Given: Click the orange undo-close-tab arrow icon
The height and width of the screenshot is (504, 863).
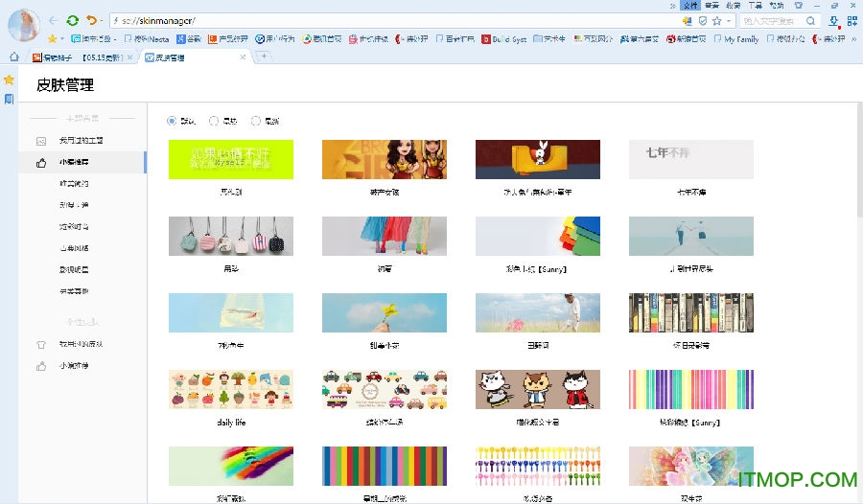Looking at the screenshot, I should tap(90, 20).
